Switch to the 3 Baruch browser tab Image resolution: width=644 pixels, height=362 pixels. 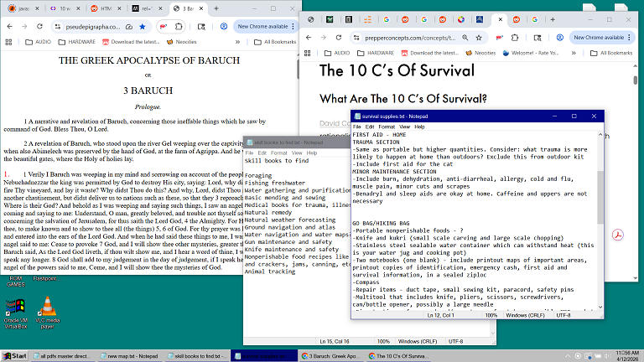[189, 8]
